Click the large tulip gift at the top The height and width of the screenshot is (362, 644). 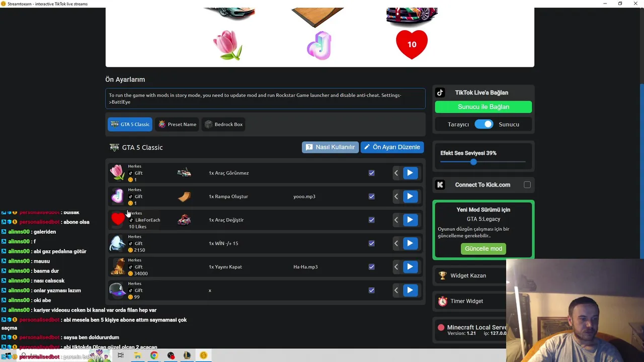228,45
